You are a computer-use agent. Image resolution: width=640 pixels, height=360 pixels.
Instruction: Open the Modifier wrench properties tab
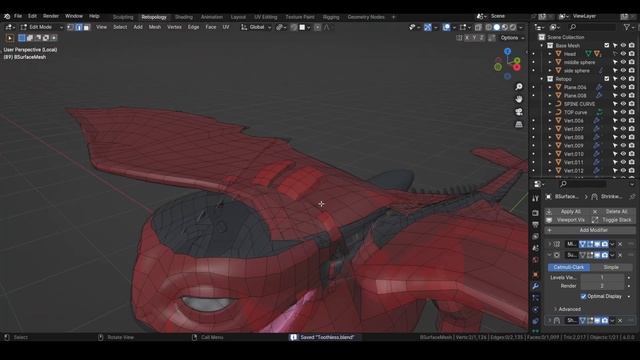[x=536, y=286]
